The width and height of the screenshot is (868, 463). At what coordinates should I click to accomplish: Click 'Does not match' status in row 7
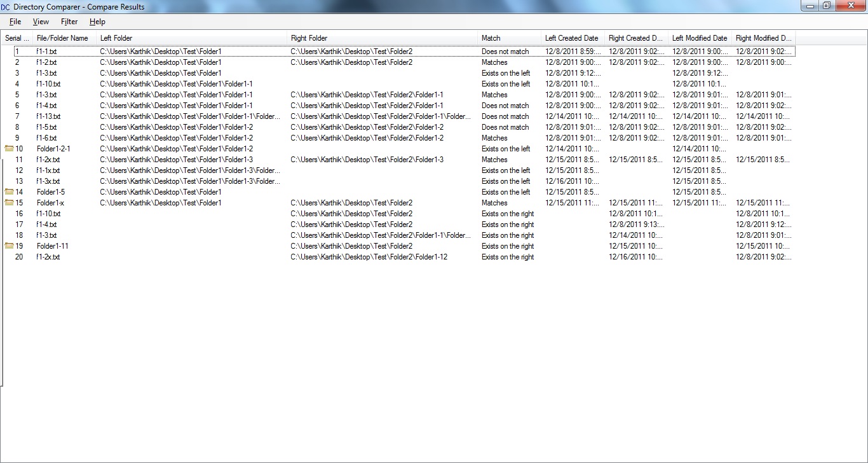tap(505, 116)
